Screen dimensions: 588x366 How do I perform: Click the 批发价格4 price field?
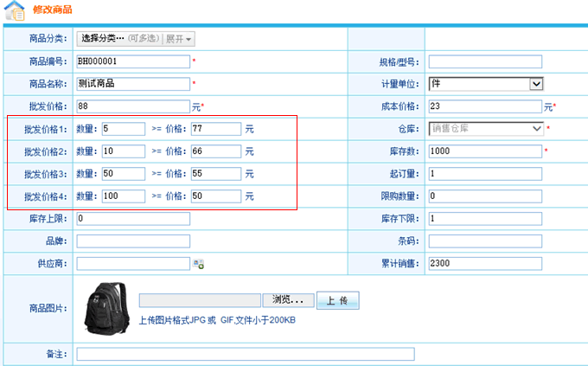(216, 196)
